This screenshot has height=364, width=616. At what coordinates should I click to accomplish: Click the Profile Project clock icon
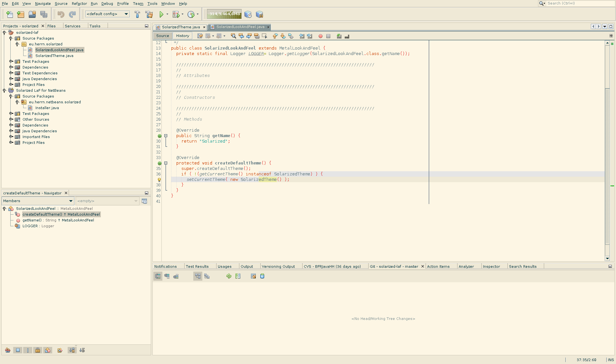coord(191,14)
